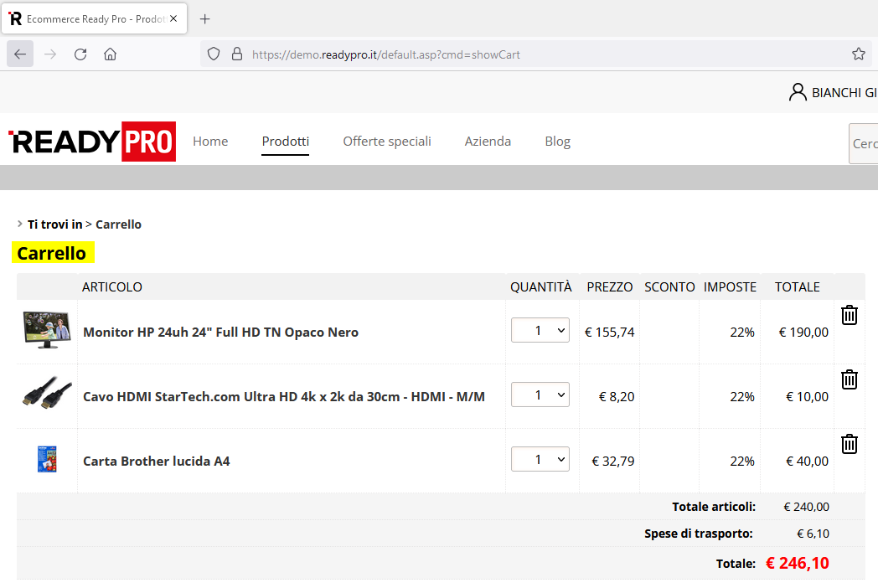Open a new browser tab
This screenshot has height=588, width=878.
click(205, 19)
